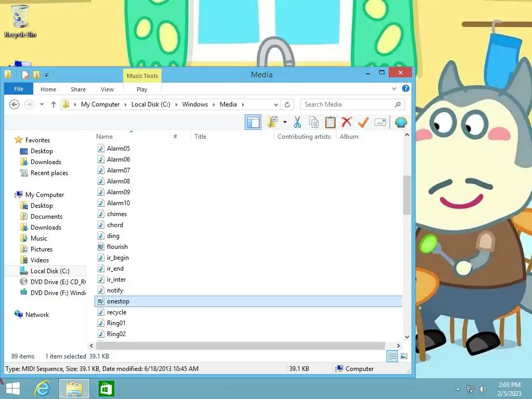Open Windows Store from taskbar
This screenshot has width=532, height=399.
(x=106, y=389)
